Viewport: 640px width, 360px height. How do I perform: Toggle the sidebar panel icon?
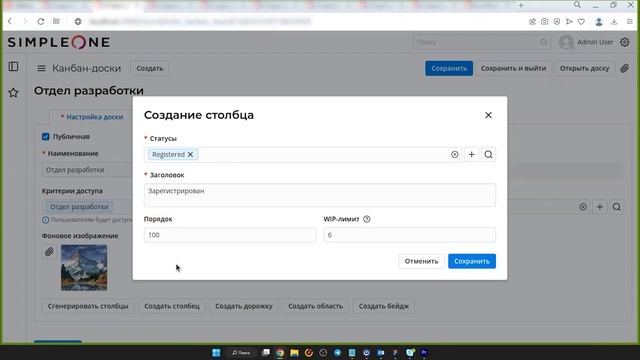(13, 67)
